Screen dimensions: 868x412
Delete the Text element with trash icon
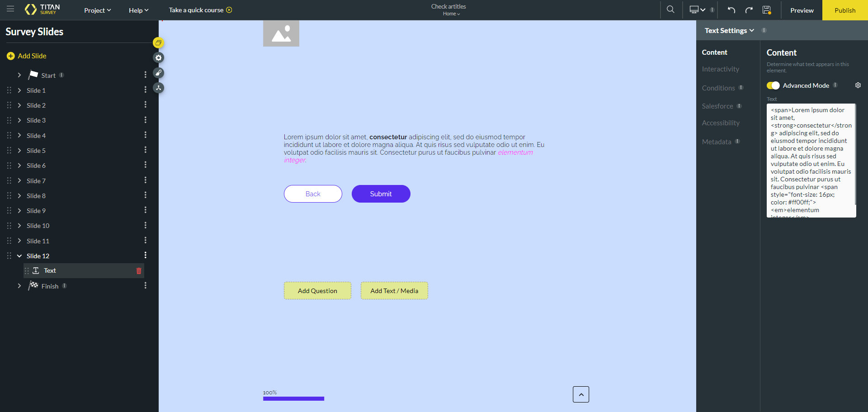[139, 271]
